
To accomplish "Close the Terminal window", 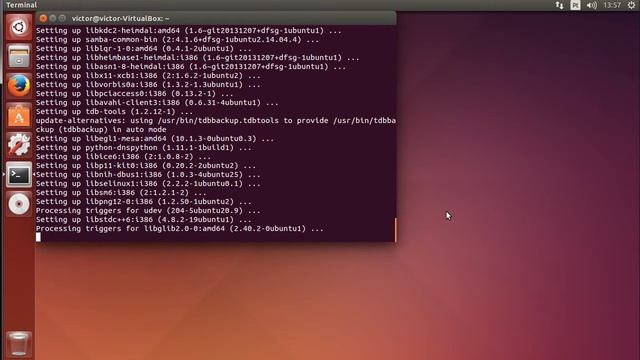I will point(43,18).
